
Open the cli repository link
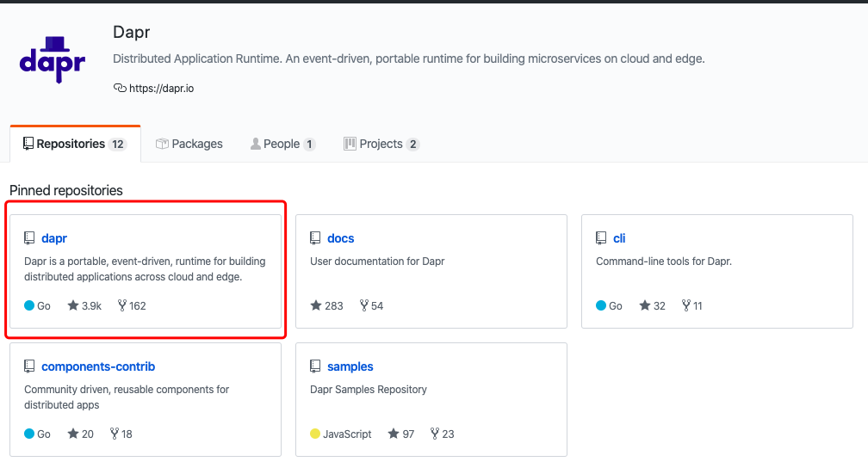pyautogui.click(x=619, y=238)
